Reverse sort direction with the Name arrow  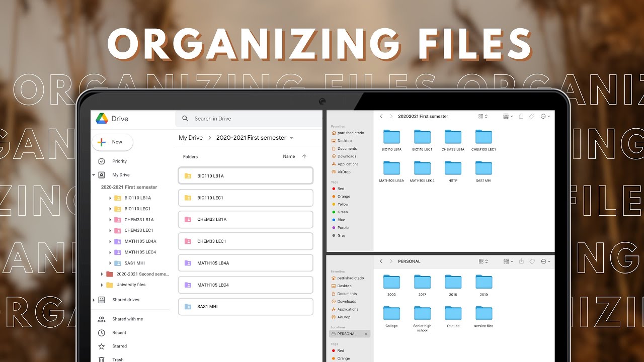coord(304,156)
